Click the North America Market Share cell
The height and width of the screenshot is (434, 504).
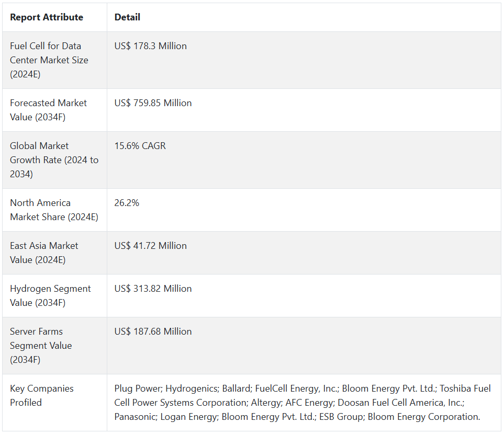pos(54,210)
